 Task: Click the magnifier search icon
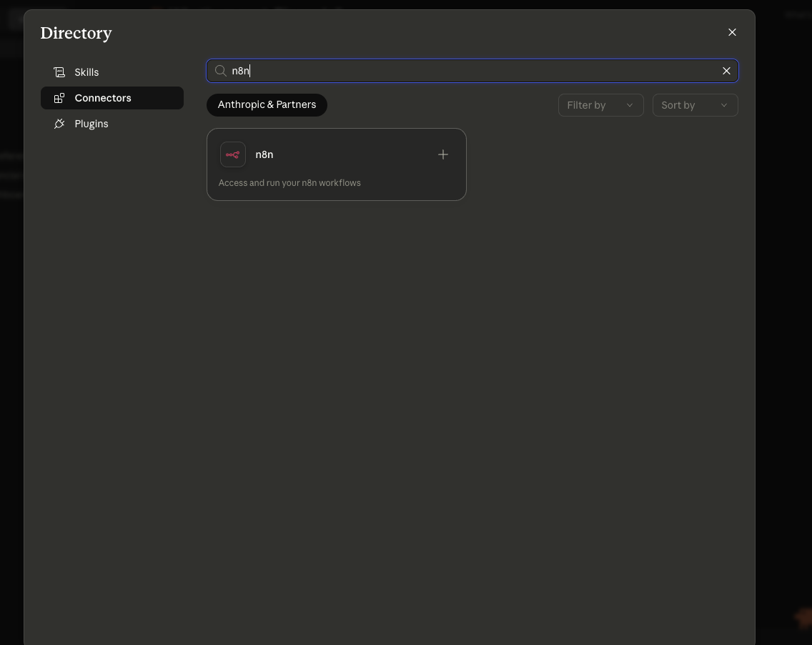pyautogui.click(x=221, y=71)
